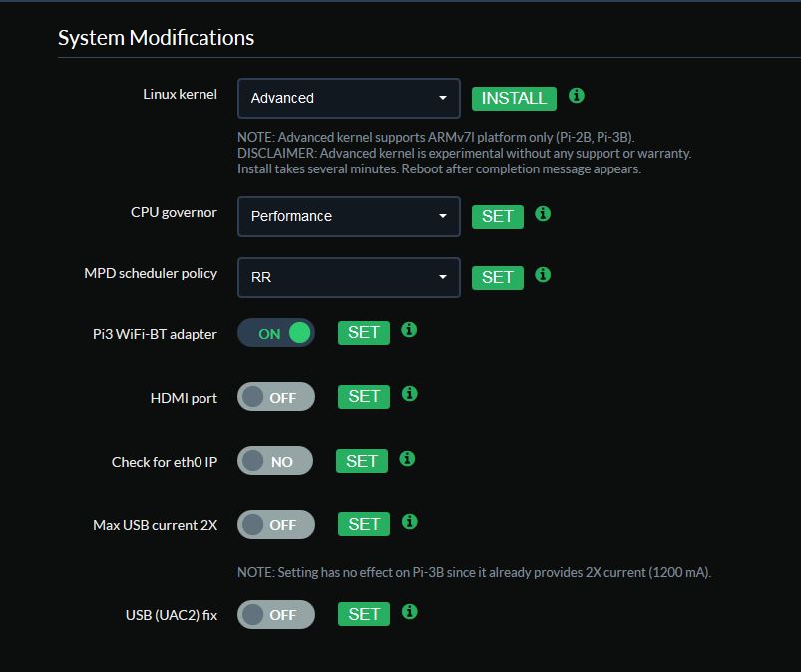Show info for Check for eth0 IP
801x672 pixels.
(x=407, y=458)
